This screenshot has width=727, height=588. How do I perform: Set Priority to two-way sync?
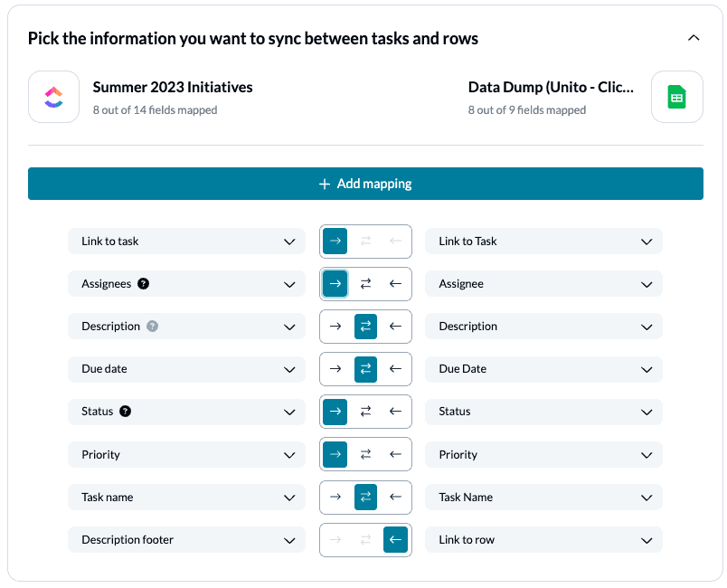click(366, 454)
